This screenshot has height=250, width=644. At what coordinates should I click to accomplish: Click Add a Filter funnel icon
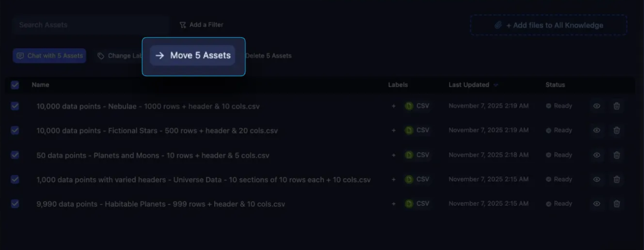(x=183, y=25)
